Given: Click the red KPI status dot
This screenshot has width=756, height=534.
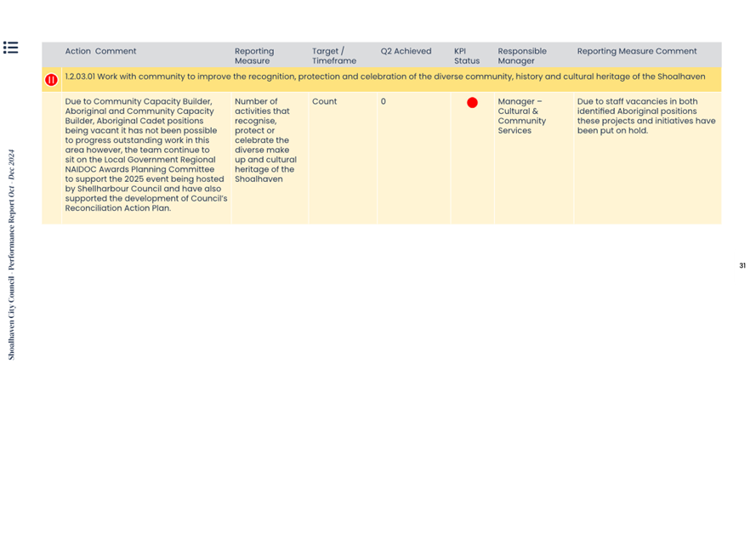Looking at the screenshot, I should (x=472, y=103).
